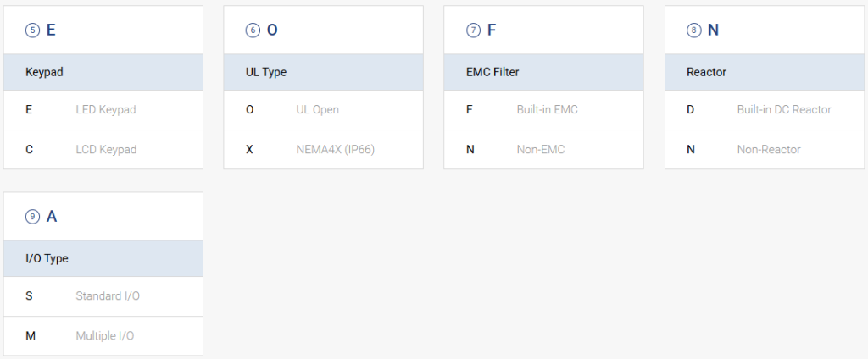
Task: Choose the LED Keypad option
Action: click(x=103, y=110)
